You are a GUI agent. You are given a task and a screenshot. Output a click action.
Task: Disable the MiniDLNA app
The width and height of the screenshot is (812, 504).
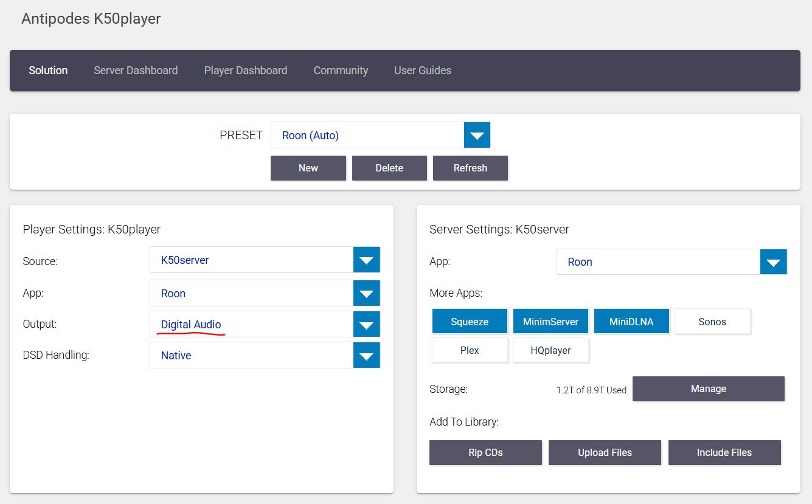631,322
